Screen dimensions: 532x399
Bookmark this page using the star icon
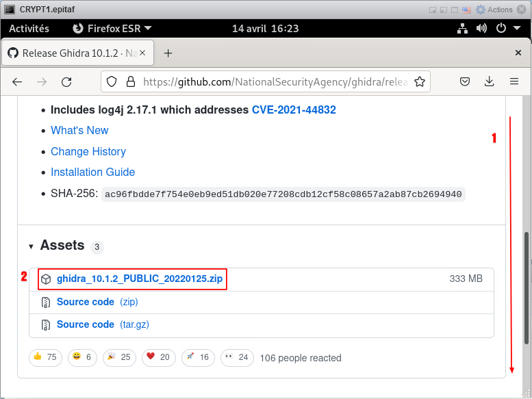(x=420, y=82)
